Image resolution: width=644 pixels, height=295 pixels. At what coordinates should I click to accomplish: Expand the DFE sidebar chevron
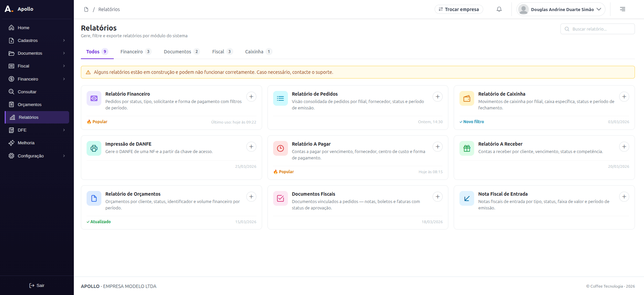(64, 130)
